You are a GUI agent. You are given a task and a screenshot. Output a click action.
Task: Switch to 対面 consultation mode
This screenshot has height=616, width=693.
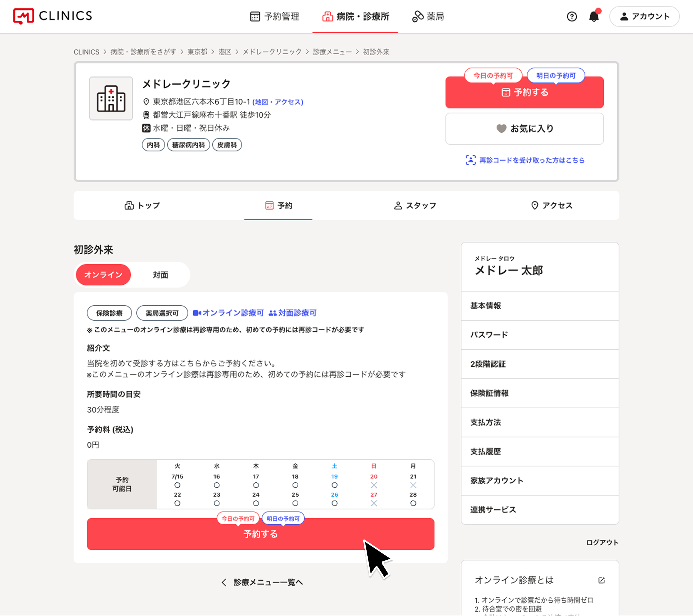pyautogui.click(x=160, y=275)
